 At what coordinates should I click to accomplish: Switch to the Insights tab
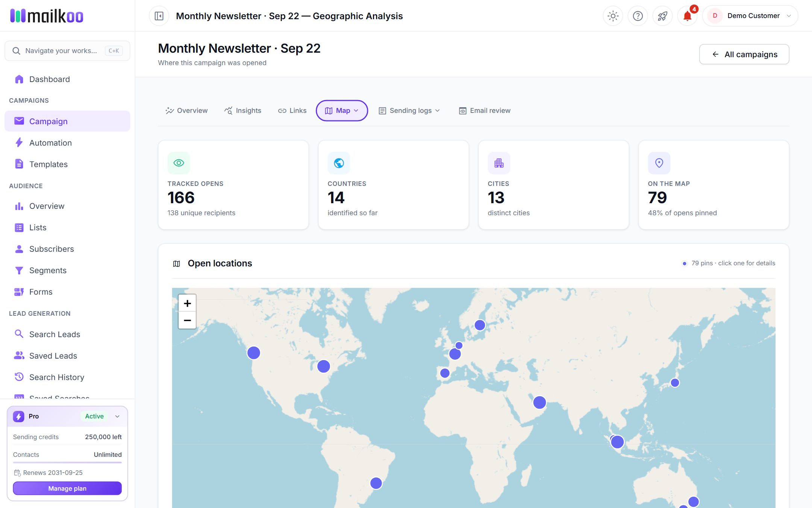coord(243,111)
